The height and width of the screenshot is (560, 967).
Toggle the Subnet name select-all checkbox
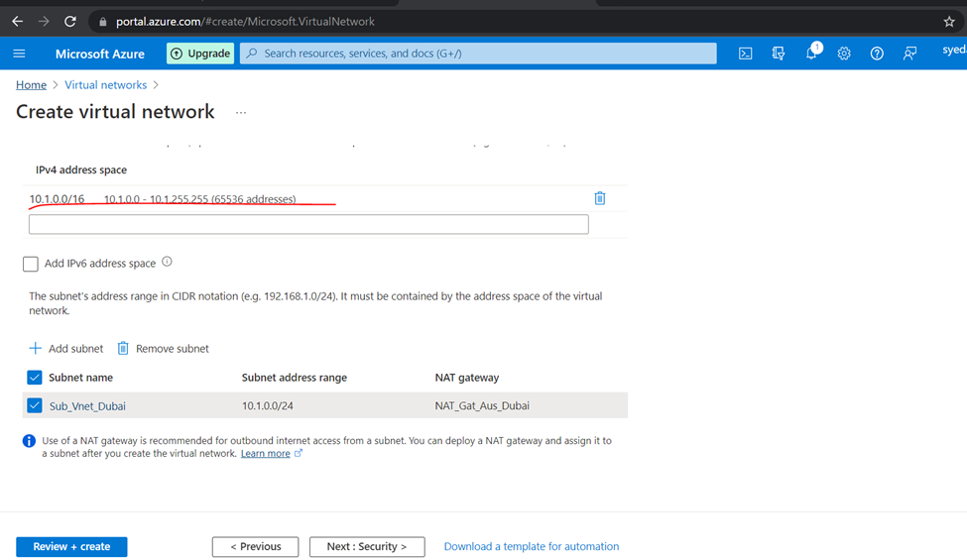tap(35, 378)
